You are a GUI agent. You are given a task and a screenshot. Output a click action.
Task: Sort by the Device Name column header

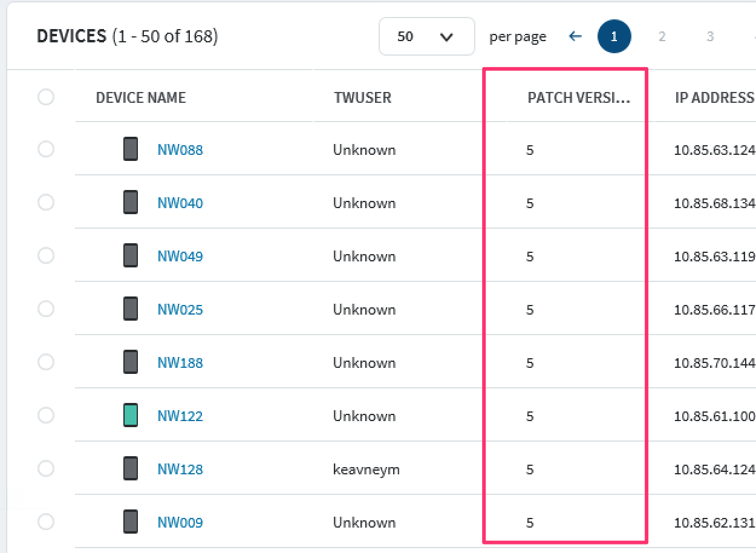[x=140, y=97]
